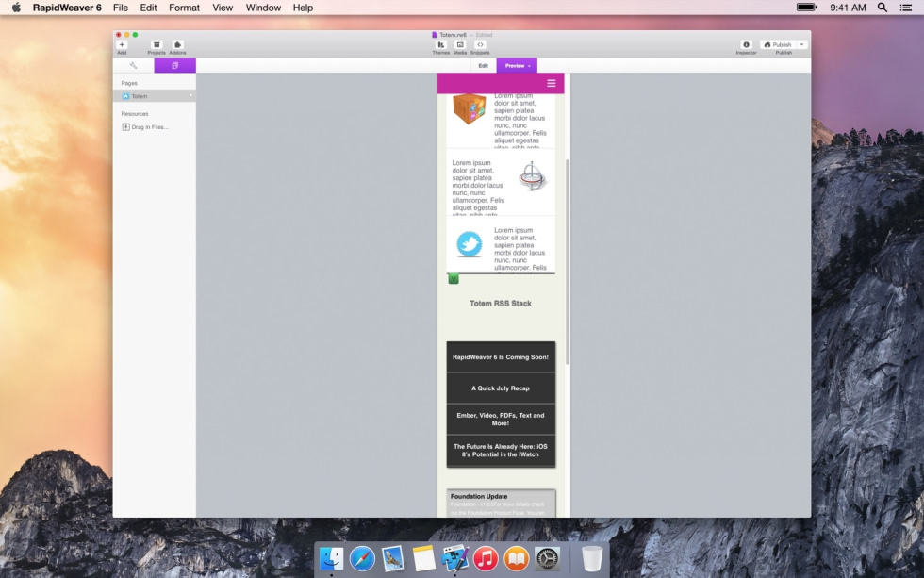924x578 pixels.
Task: Open the View menu
Action: [223, 8]
